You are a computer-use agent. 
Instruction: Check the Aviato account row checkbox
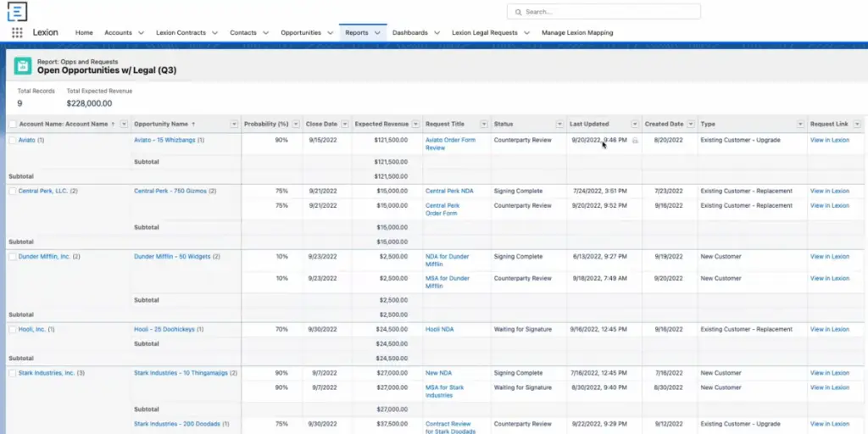pos(12,140)
